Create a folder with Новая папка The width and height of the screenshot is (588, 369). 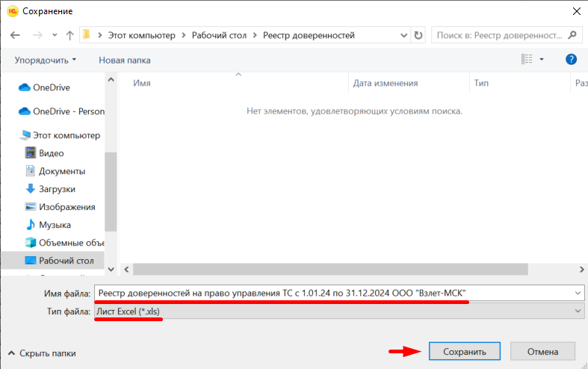[125, 61]
